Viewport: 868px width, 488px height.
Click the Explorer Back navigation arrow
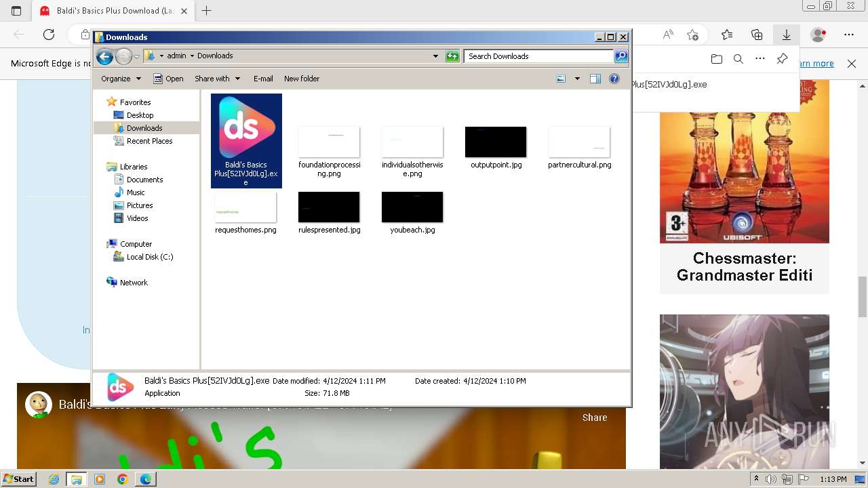click(x=104, y=56)
